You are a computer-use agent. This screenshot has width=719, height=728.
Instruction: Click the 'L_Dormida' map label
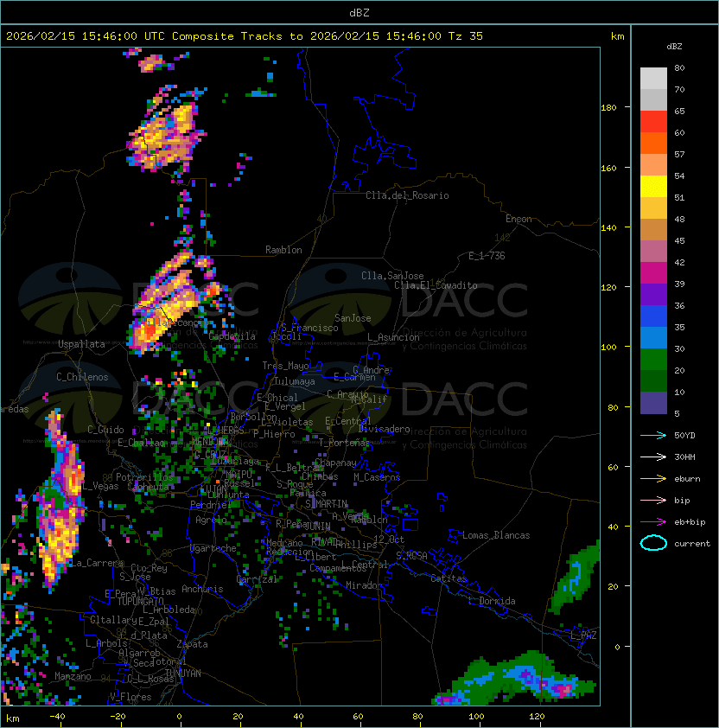tap(492, 601)
